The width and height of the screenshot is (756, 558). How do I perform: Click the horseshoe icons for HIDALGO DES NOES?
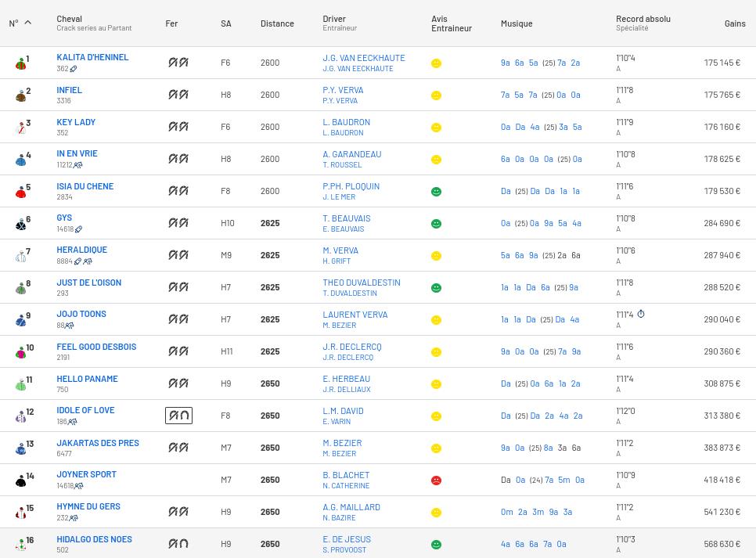pos(178,544)
